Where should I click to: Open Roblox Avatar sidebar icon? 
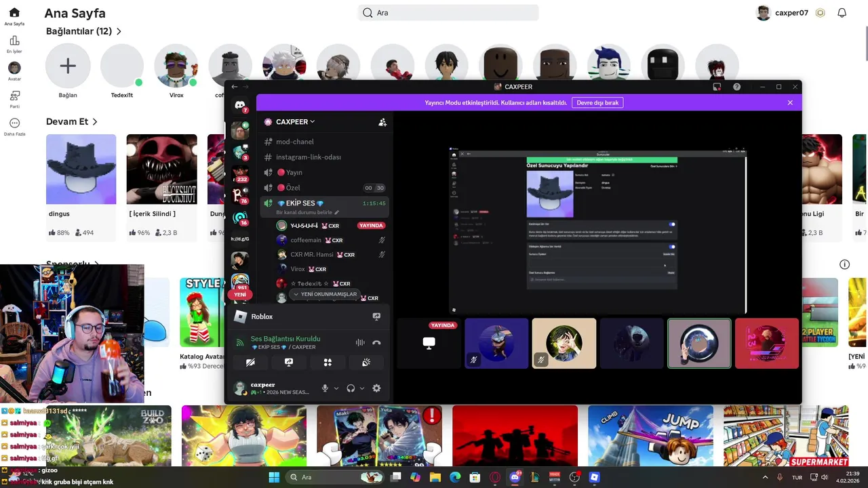[x=14, y=68]
